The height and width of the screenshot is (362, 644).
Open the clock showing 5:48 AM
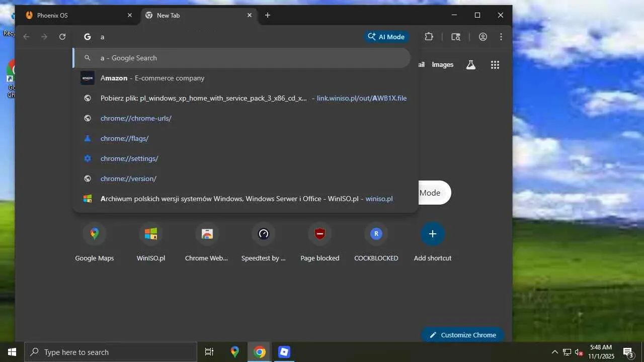click(x=602, y=352)
